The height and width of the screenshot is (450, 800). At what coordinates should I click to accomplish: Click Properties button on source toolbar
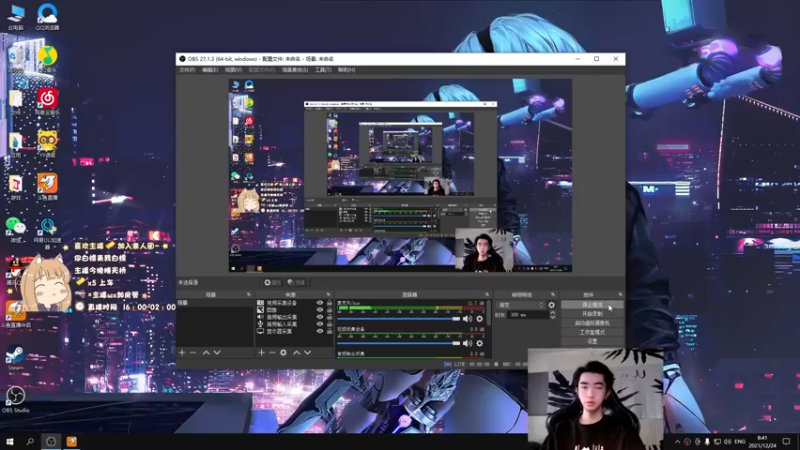click(x=272, y=282)
